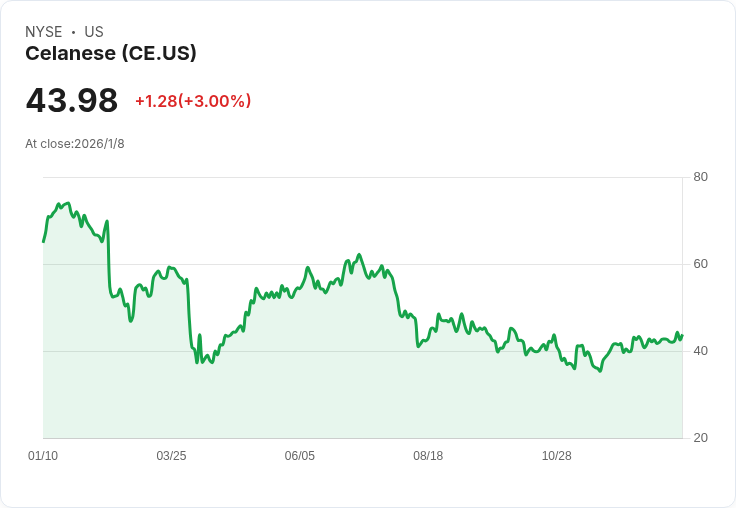Viewport: 736px width, 508px height.
Task: Click the NYSE exchange label
Action: [44, 32]
